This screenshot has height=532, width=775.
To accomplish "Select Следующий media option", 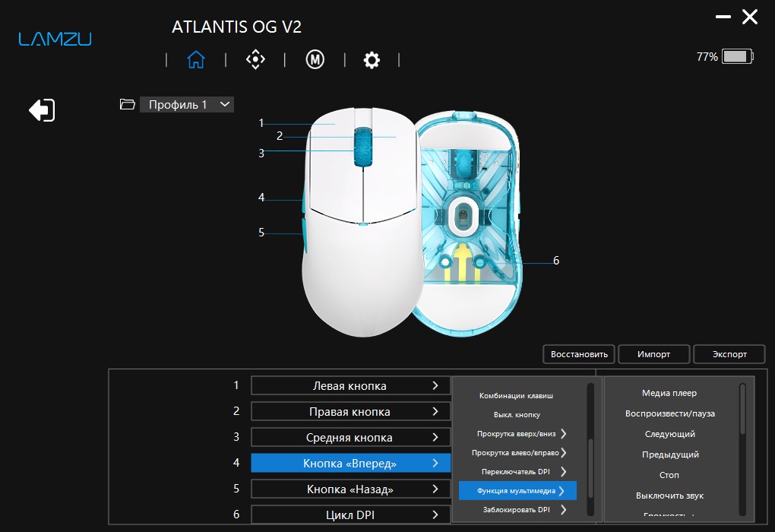I will pos(669,434).
